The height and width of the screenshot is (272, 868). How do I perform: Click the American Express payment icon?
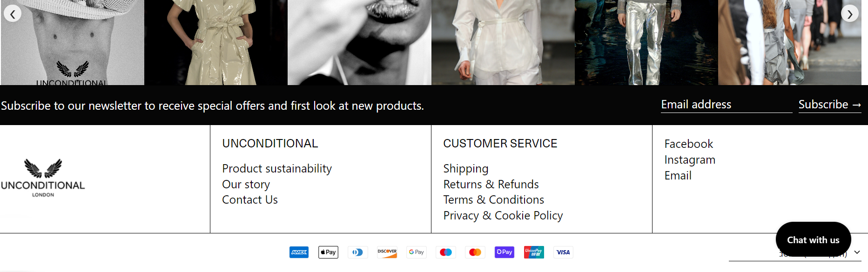pos(299,252)
